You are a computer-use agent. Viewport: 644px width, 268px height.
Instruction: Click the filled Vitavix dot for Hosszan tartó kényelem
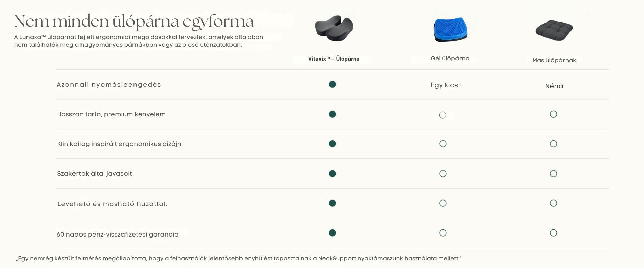tap(332, 114)
